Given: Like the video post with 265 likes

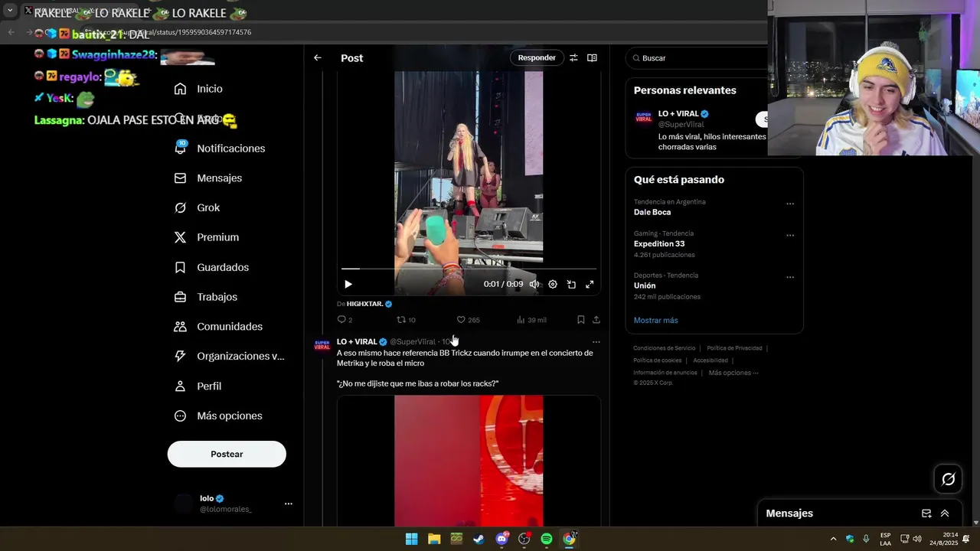Looking at the screenshot, I should 468,320.
